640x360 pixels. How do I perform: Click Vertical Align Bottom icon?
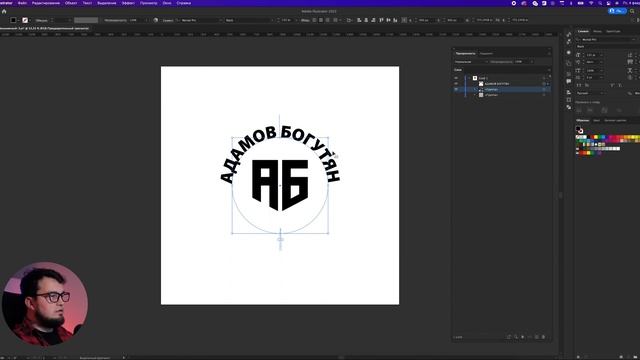click(395, 20)
